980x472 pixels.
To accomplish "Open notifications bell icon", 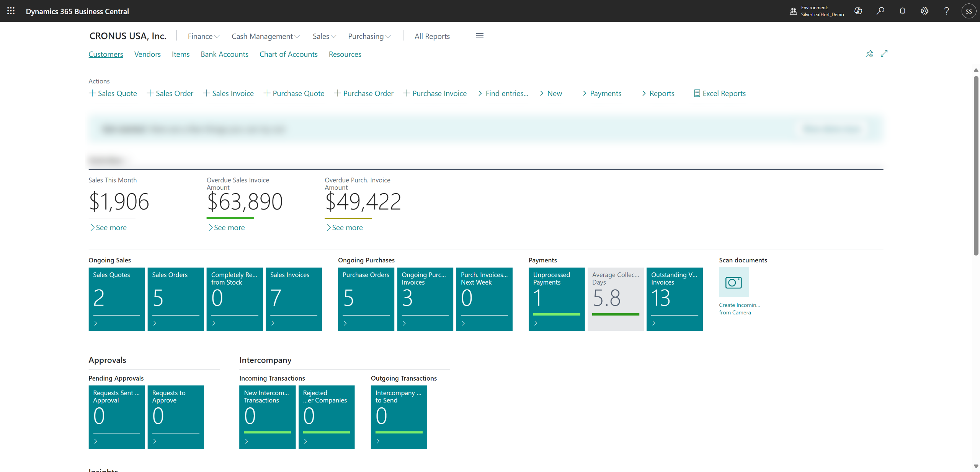I will coord(902,11).
